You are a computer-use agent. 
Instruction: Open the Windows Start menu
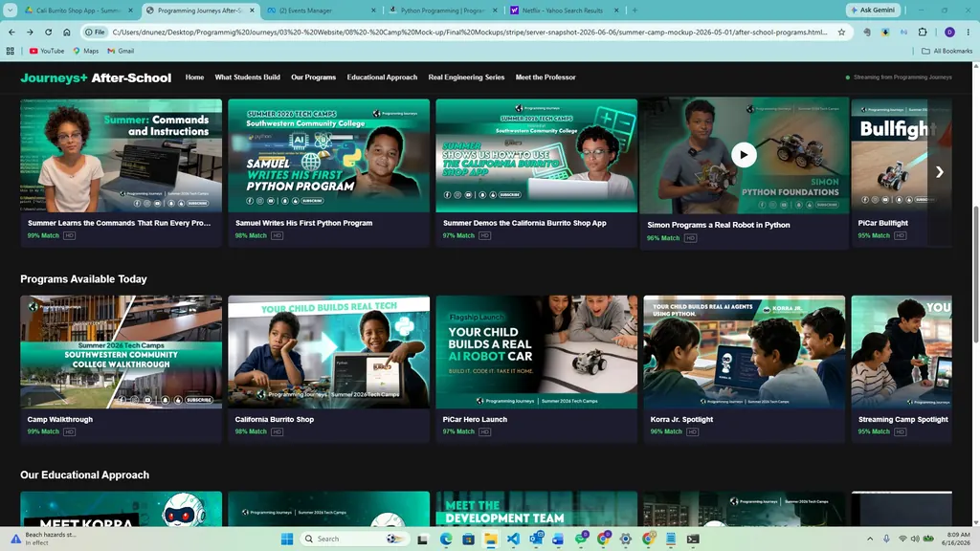(x=287, y=539)
